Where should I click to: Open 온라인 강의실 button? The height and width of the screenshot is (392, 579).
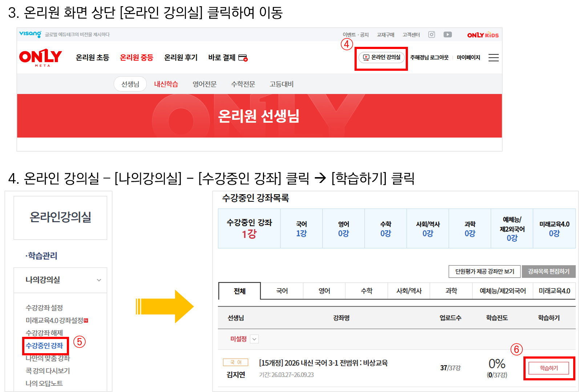(381, 57)
